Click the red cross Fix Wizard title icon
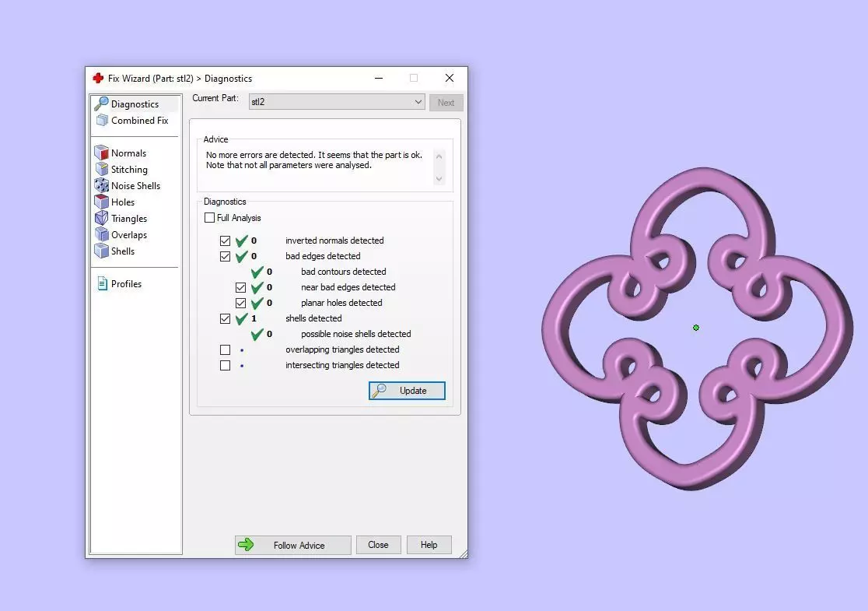This screenshot has height=611, width=868. point(98,78)
